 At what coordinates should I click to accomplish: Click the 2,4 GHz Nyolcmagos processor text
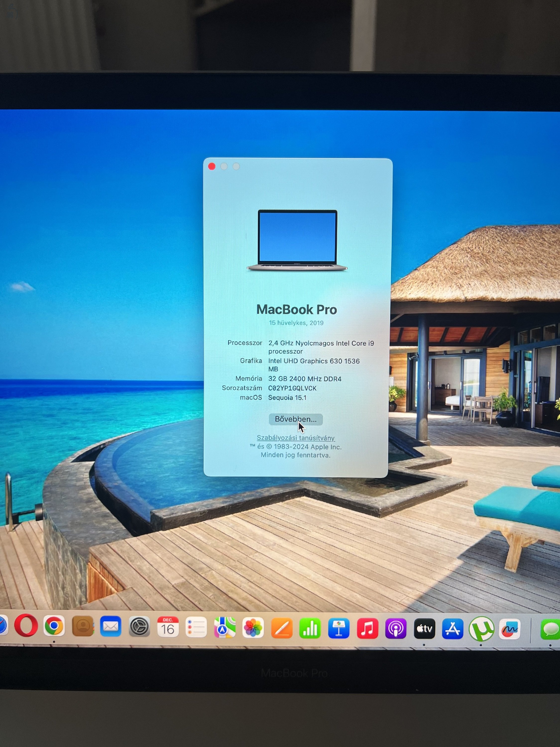click(321, 347)
